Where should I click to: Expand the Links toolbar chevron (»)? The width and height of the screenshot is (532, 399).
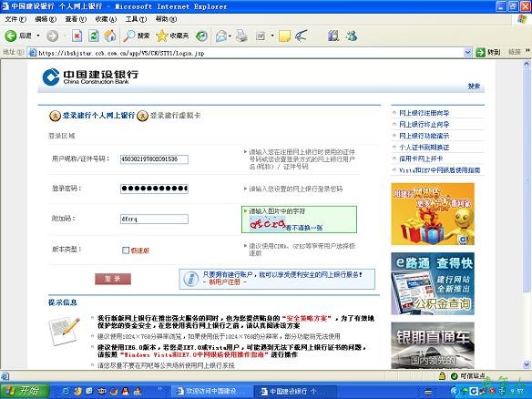527,51
